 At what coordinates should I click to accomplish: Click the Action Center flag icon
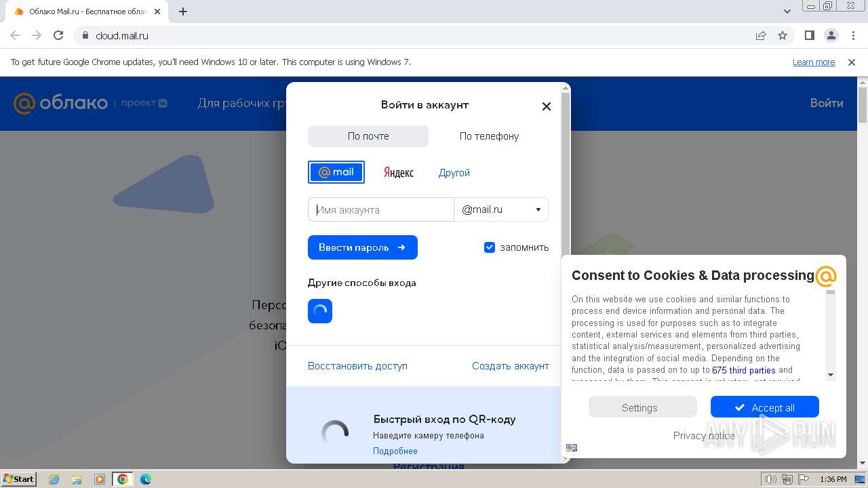(x=803, y=479)
